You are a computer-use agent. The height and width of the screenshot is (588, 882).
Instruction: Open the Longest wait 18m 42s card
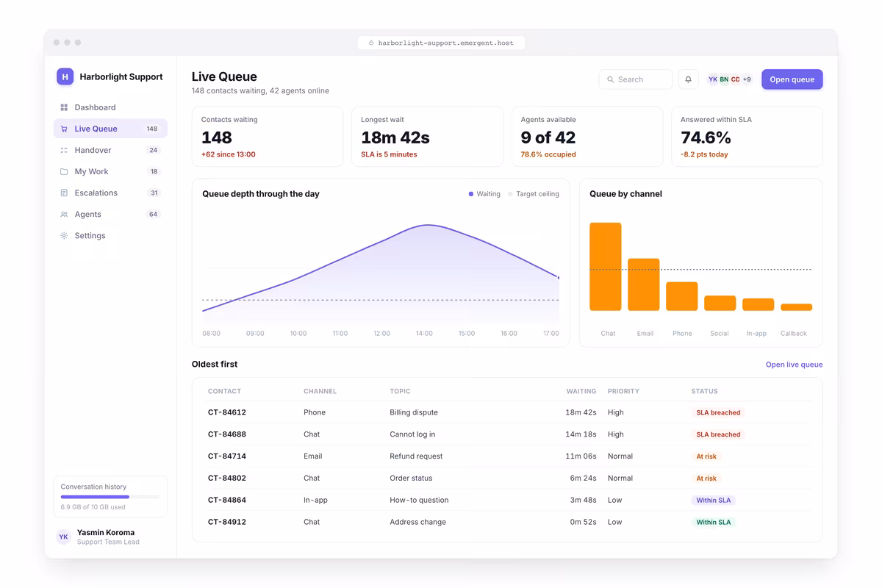[x=427, y=137]
